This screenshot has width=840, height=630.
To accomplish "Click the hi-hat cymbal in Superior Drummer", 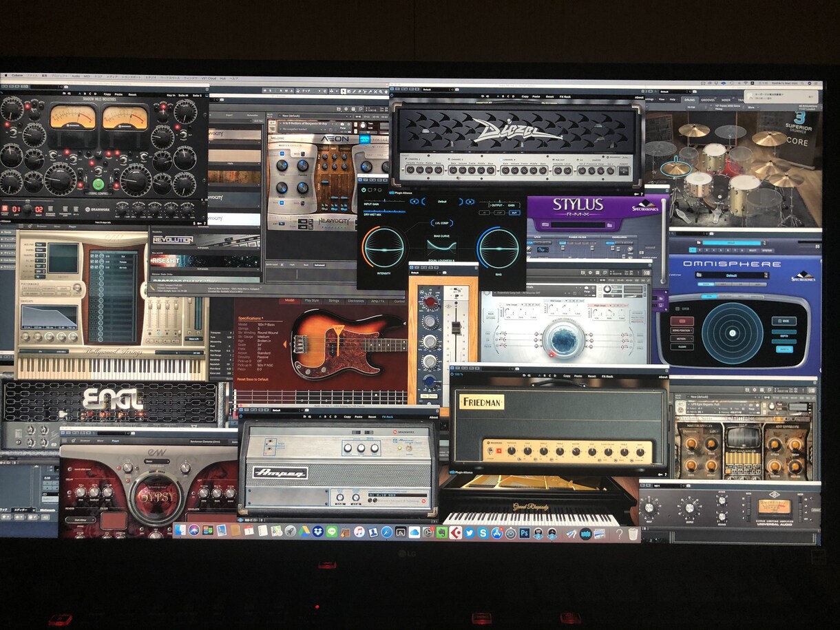I will click(675, 169).
